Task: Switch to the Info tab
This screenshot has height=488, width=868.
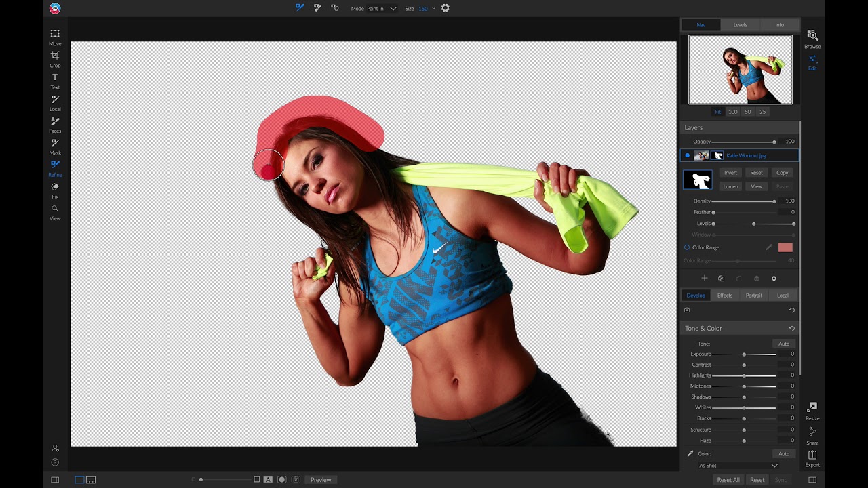Action: pyautogui.click(x=780, y=25)
